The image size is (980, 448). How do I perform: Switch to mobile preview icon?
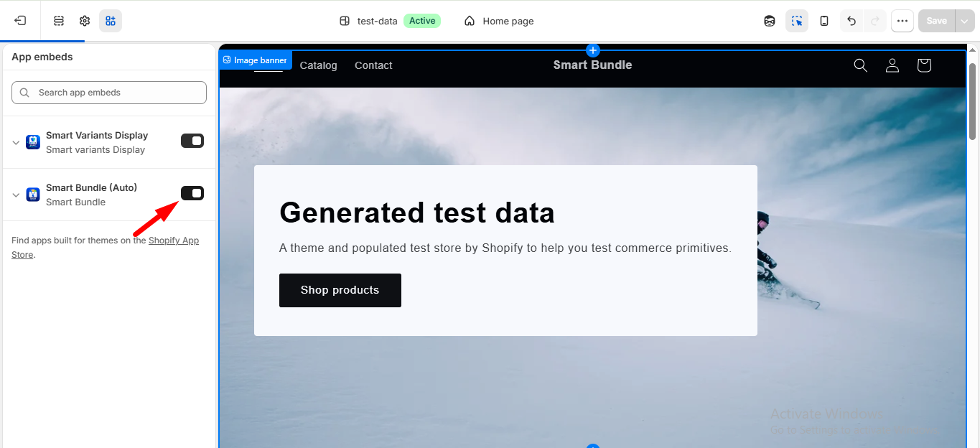point(824,21)
